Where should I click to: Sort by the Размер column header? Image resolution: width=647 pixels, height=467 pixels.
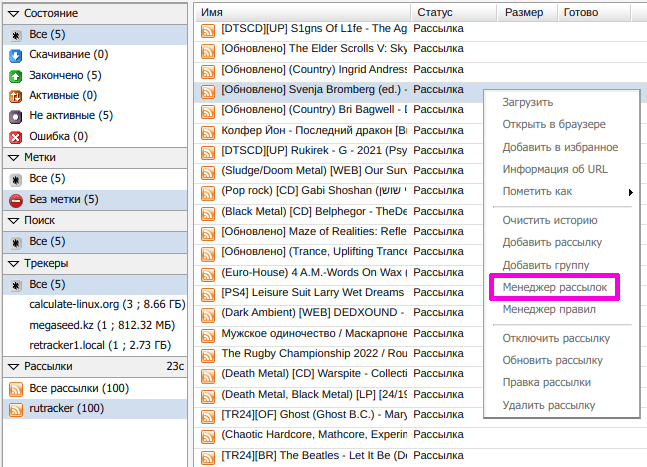527,13
